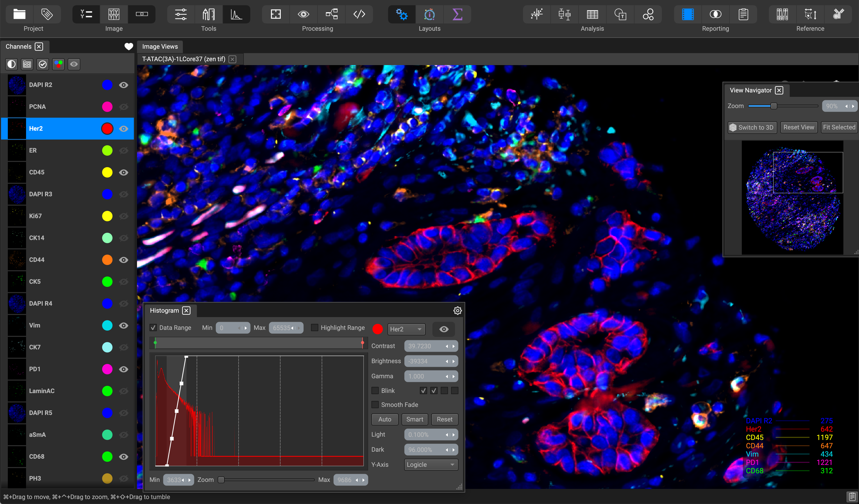Click the Histogram Min data range field
The image size is (859, 504).
(233, 328)
